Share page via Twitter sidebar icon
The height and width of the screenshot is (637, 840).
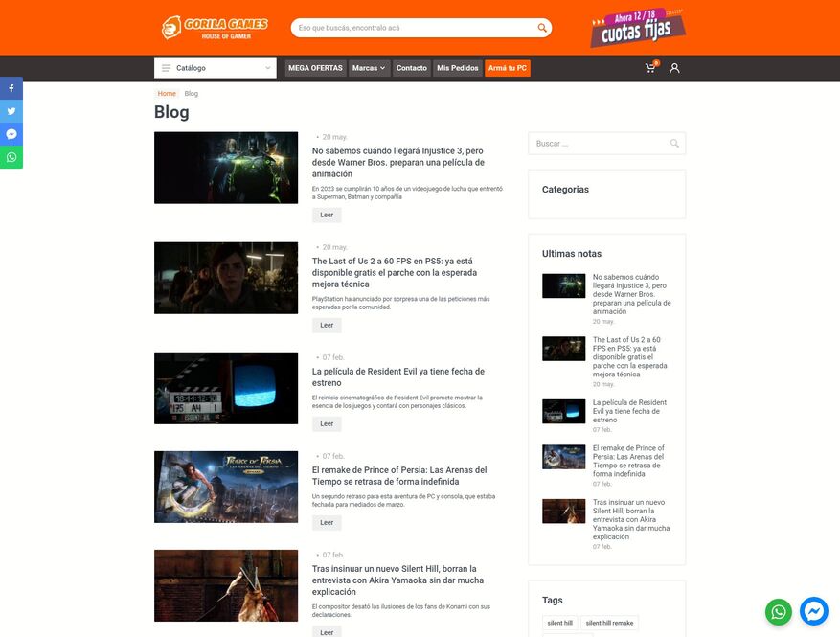tap(11, 111)
